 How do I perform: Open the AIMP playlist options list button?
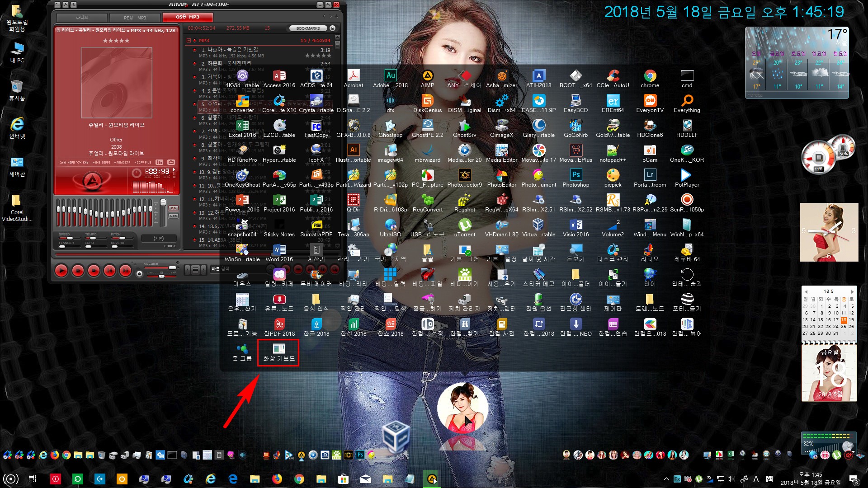(x=196, y=270)
